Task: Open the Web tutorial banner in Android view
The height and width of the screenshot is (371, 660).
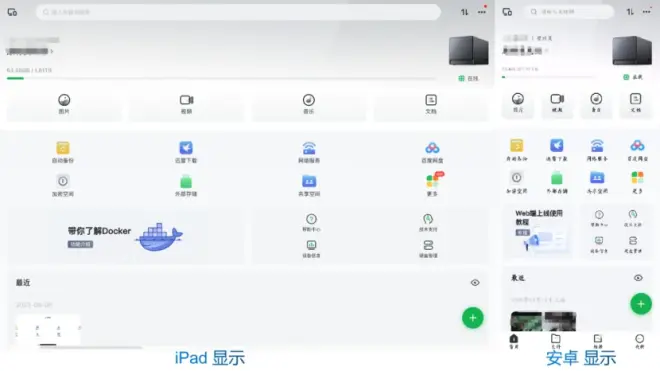Action: (x=539, y=231)
